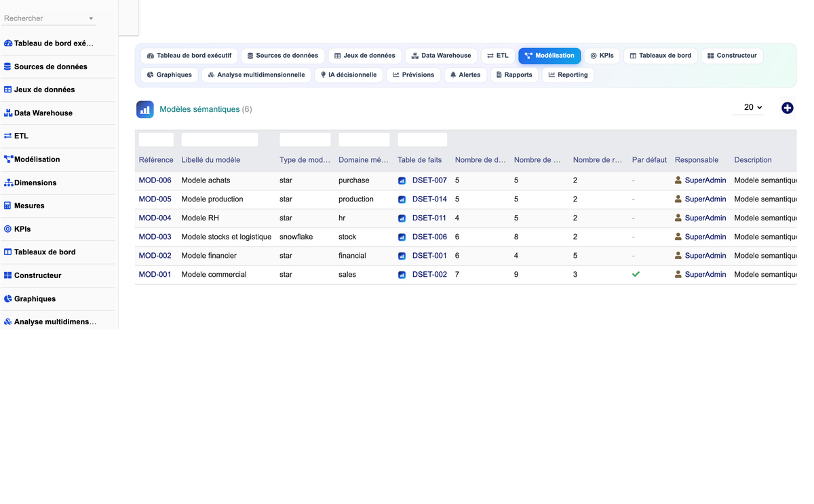Click user icon in MOD-003 row
Viewport: 814px width, 504px height.
tap(678, 237)
